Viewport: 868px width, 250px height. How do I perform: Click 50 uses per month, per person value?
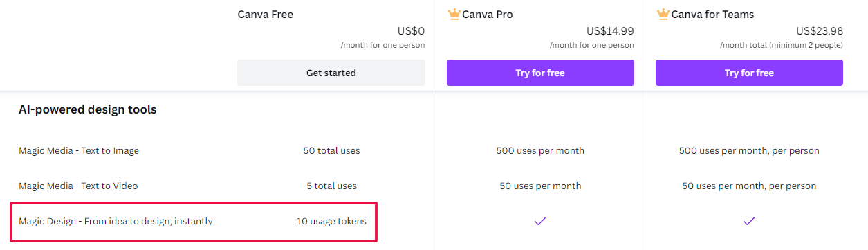749,186
